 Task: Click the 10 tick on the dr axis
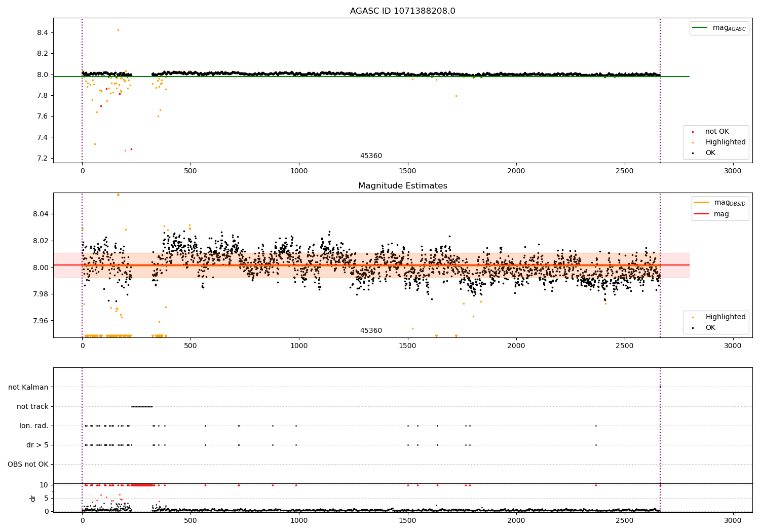pos(44,485)
